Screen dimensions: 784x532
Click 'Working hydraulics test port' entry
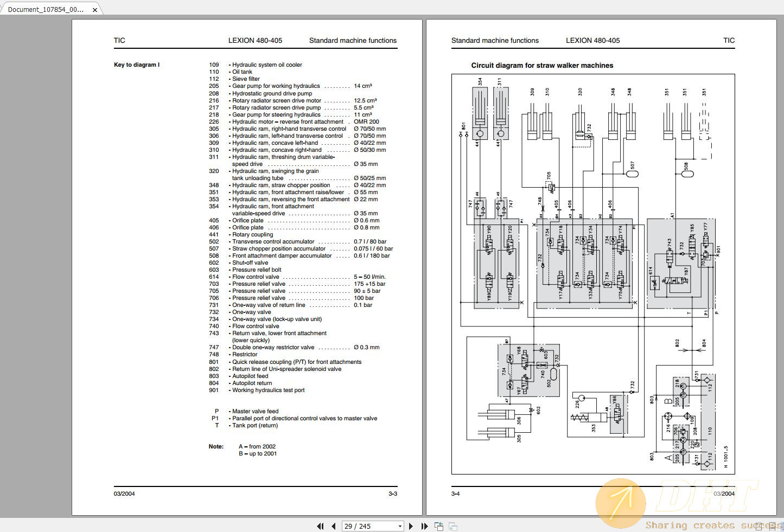[268, 390]
